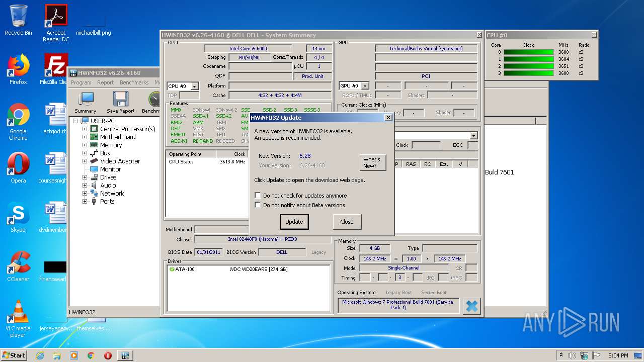Screen dimensions: 644x362
Task: Open the file explorer taskbar icon
Action: (57, 355)
